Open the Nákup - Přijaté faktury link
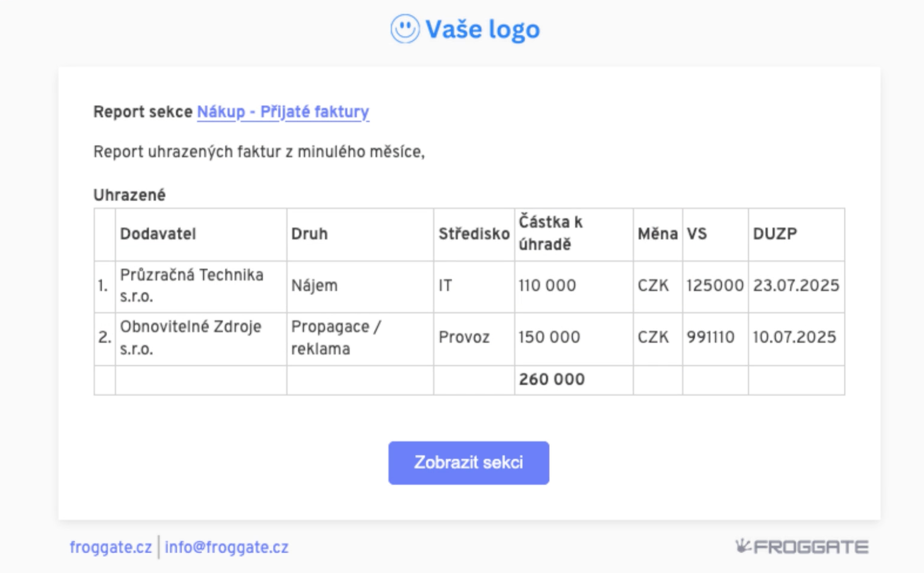The width and height of the screenshot is (924, 573). coord(283,112)
